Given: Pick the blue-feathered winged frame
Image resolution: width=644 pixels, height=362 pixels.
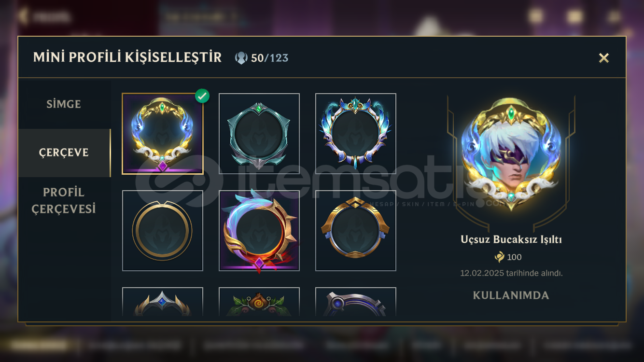Looking at the screenshot, I should point(356,134).
